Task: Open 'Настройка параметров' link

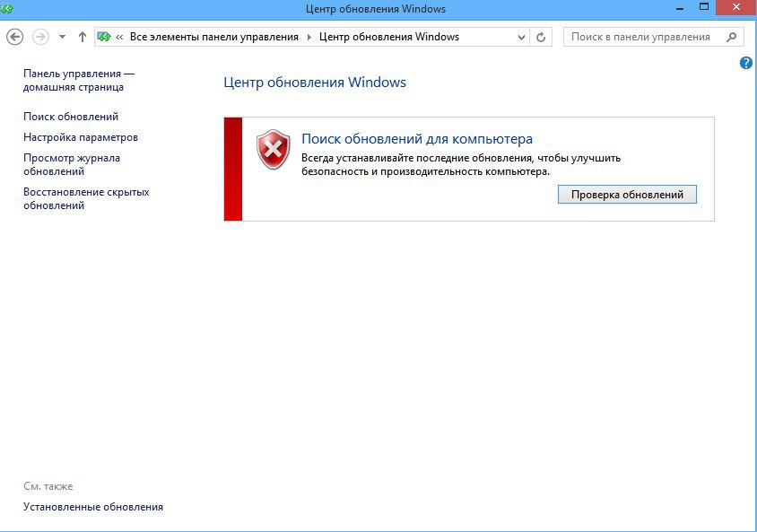Action: click(81, 137)
